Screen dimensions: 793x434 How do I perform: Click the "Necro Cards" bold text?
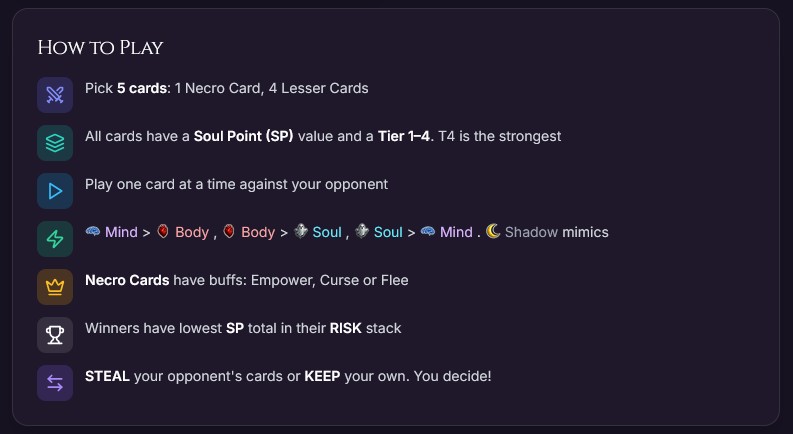tap(127, 280)
